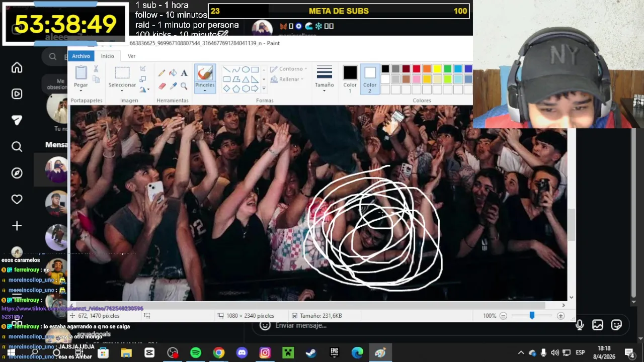
Task: Select the Diamond shape in Formas
Action: (x=226, y=88)
